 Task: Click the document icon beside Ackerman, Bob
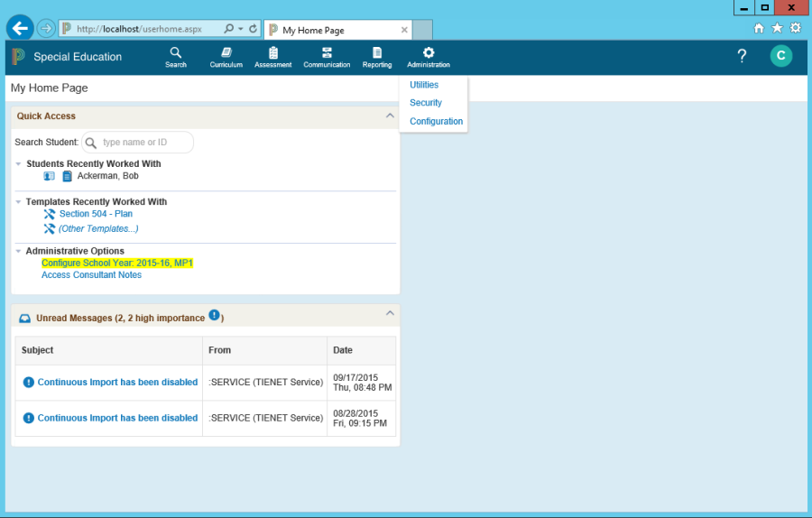click(67, 176)
